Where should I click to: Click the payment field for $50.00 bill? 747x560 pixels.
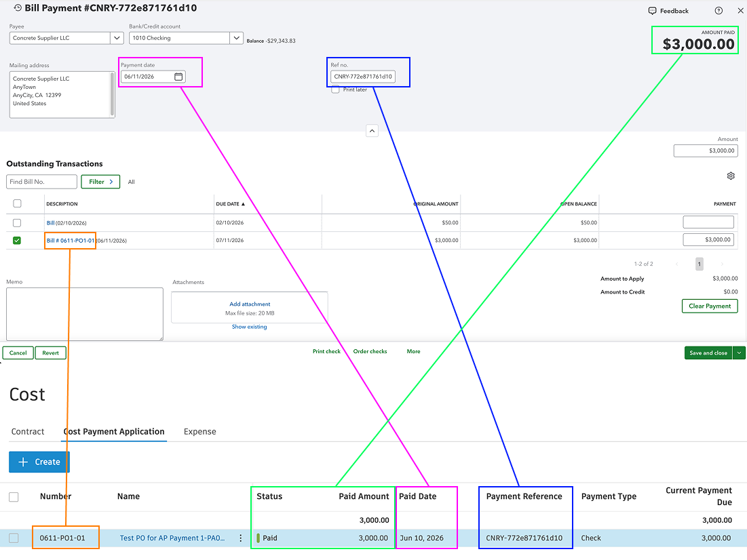(x=708, y=222)
